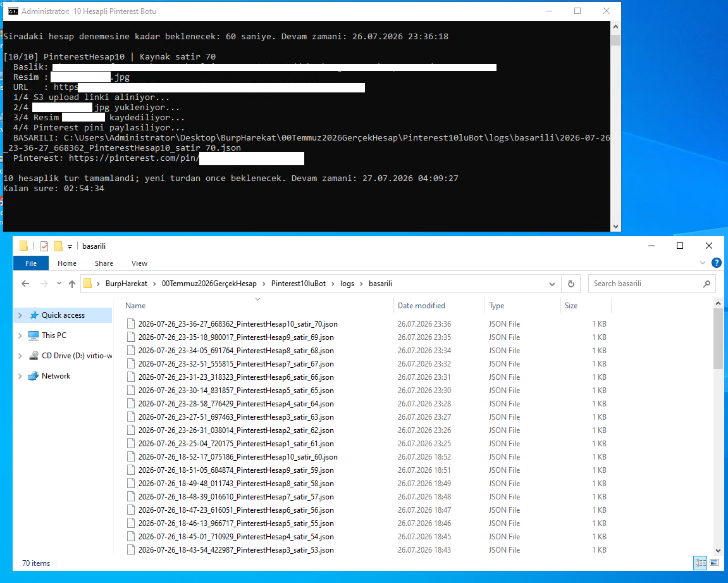This screenshot has height=583, width=728.
Task: Select Quick access in navigation pane
Action: click(63, 315)
